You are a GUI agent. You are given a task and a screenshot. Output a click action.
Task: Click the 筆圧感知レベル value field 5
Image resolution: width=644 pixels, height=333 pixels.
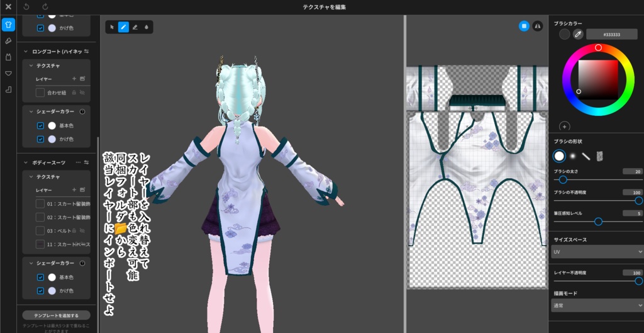point(633,213)
